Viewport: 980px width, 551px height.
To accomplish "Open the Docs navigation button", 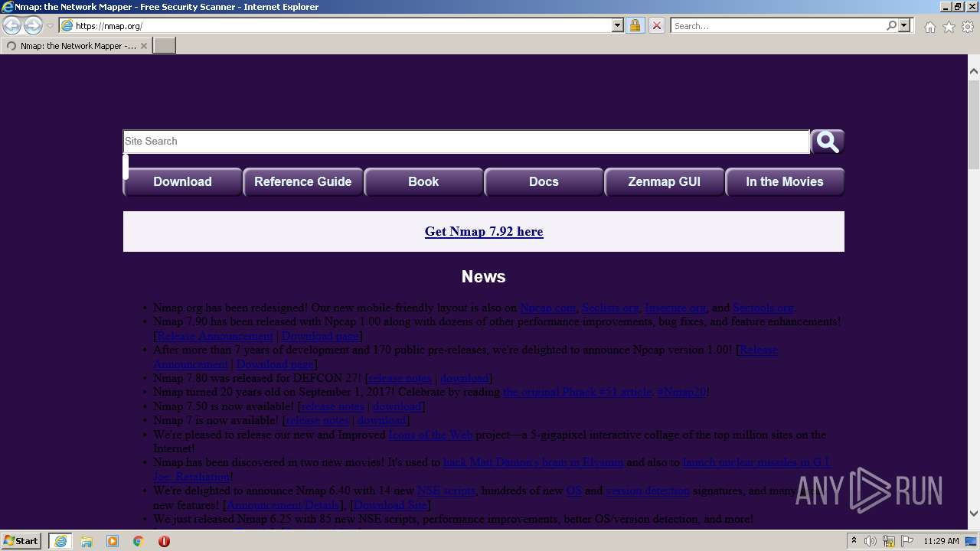I will coord(544,182).
